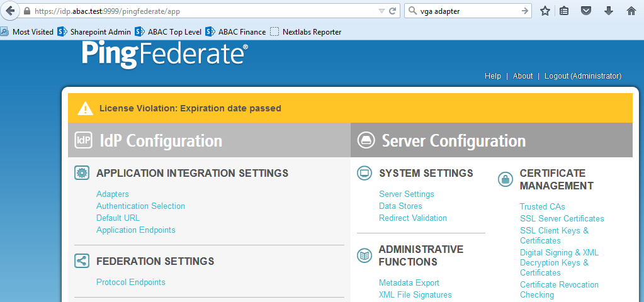Click the PingFederate logo
This screenshot has width=644, height=302.
point(165,54)
